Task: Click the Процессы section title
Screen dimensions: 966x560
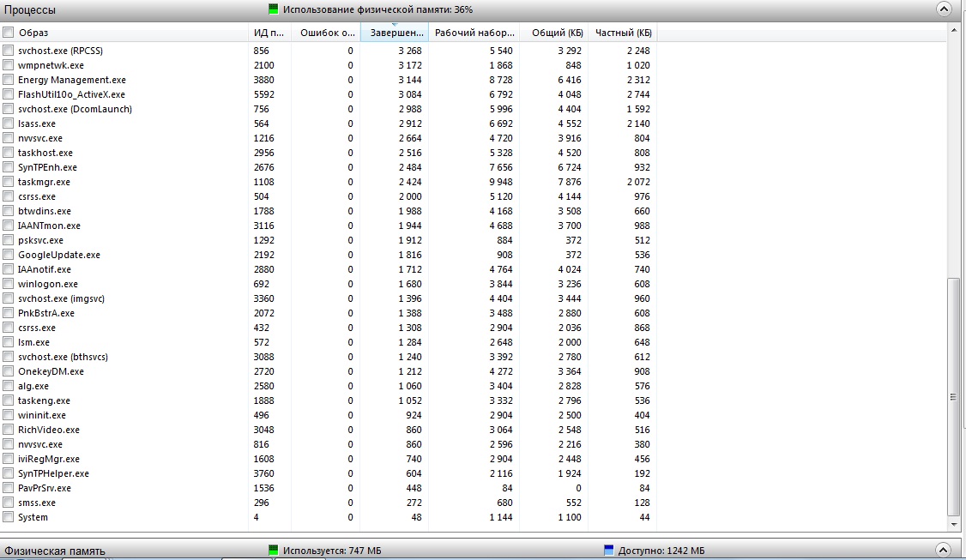Action: pos(29,9)
